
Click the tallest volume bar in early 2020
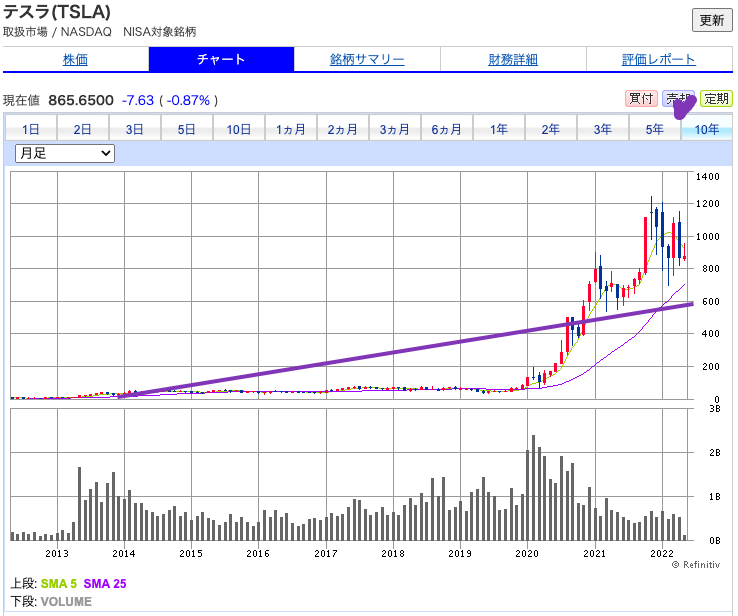pyautogui.click(x=533, y=488)
